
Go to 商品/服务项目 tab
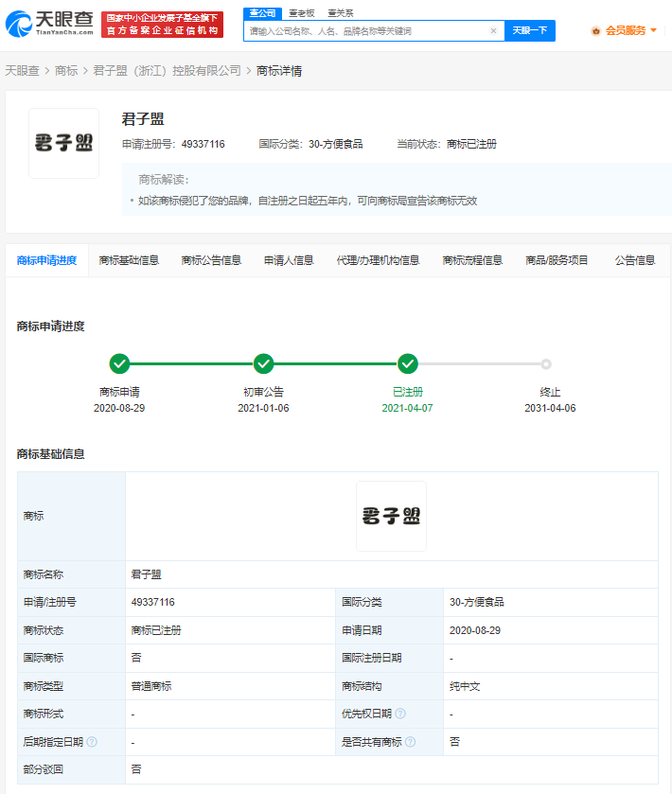(x=557, y=260)
